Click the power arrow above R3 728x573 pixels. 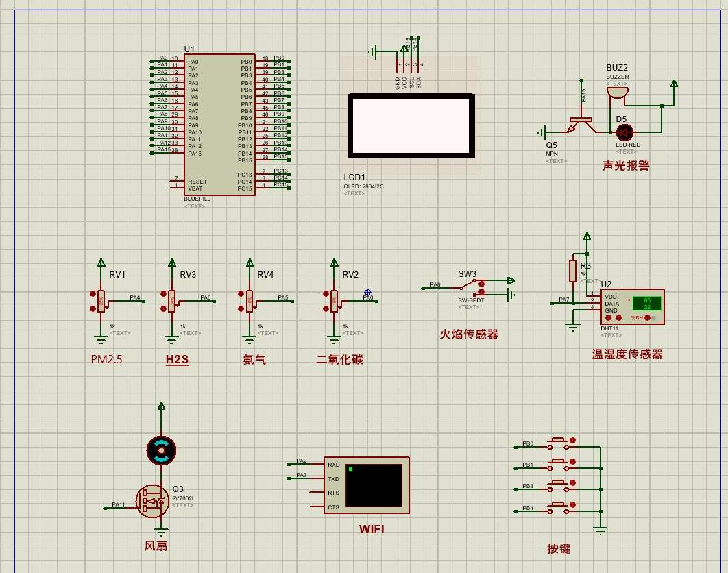587,237
